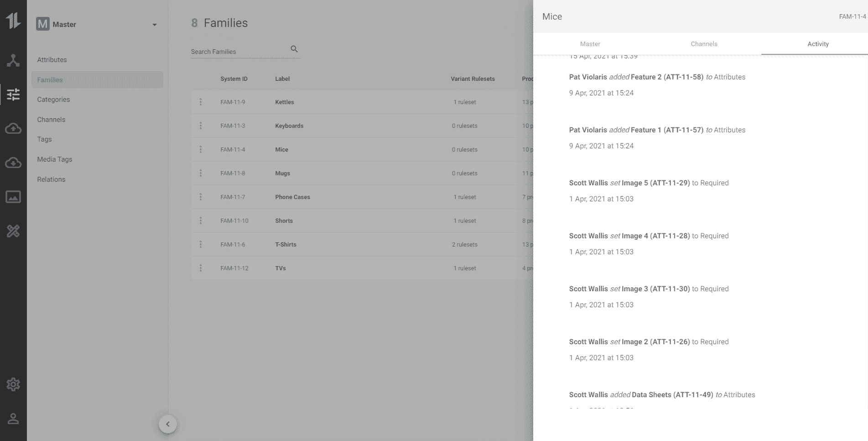Collapse the side menu with the chevron button

(x=168, y=424)
